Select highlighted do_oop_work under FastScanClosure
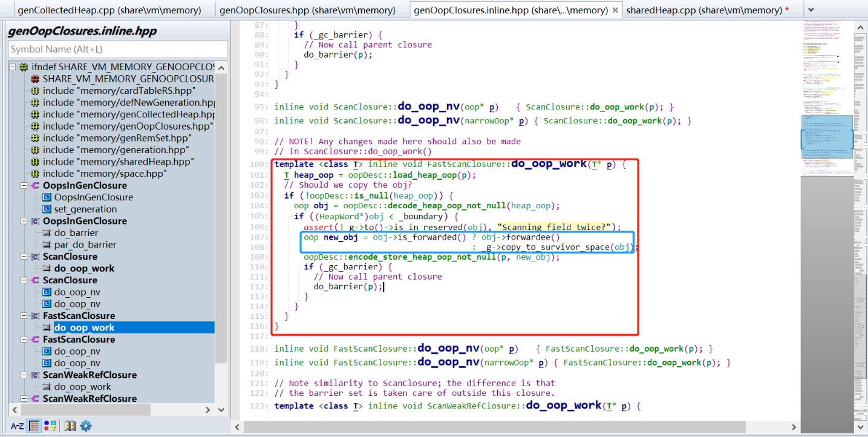Image resolution: width=868 pixels, height=437 pixels. pyautogui.click(x=84, y=327)
